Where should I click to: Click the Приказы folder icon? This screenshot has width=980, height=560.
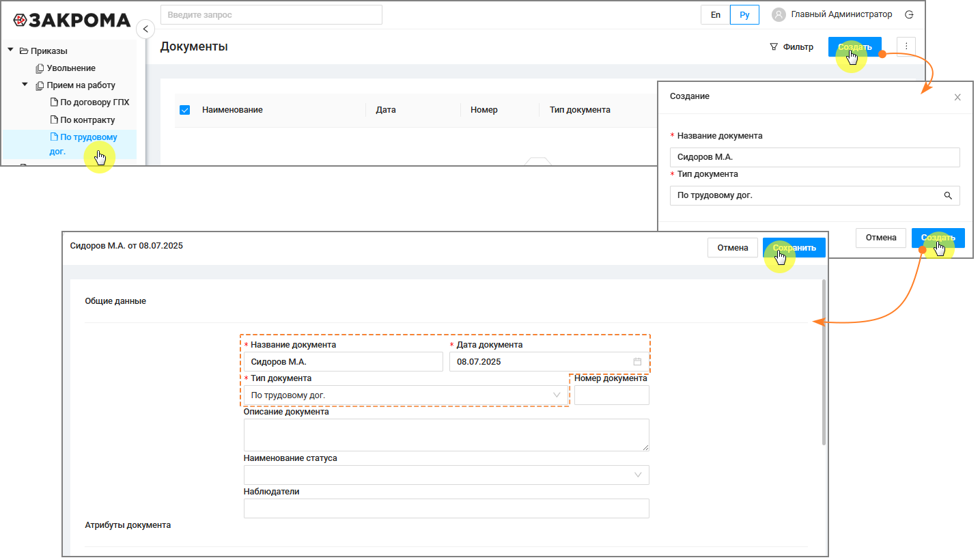24,51
